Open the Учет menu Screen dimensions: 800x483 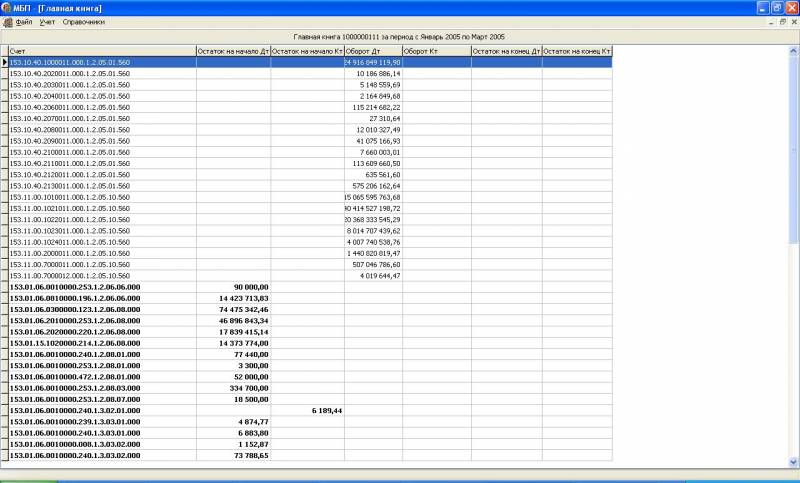tap(47, 22)
